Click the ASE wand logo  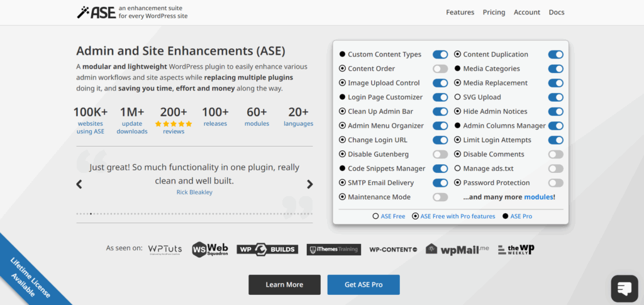pos(96,13)
